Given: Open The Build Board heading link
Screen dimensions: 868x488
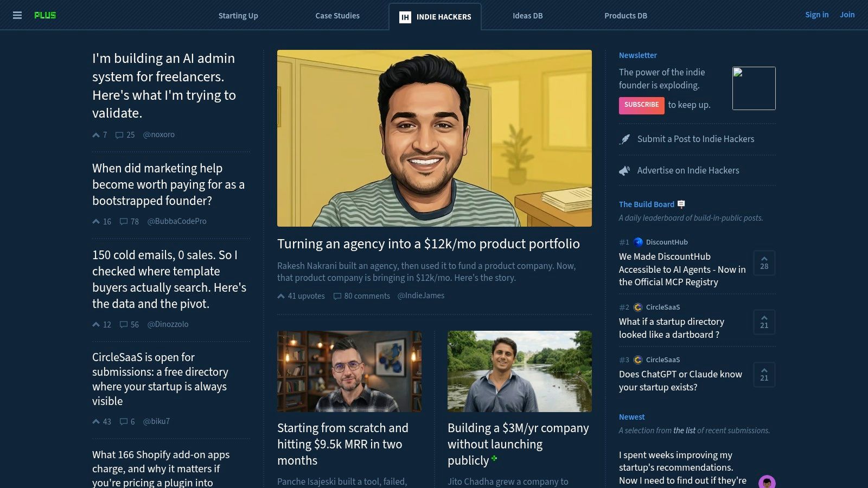Looking at the screenshot, I should (647, 204).
